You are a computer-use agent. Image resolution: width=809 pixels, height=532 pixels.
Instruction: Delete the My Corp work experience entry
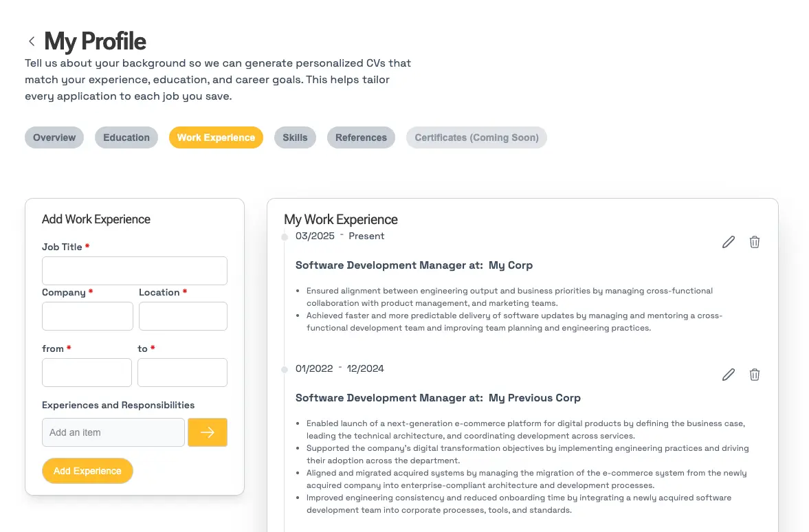coord(755,242)
